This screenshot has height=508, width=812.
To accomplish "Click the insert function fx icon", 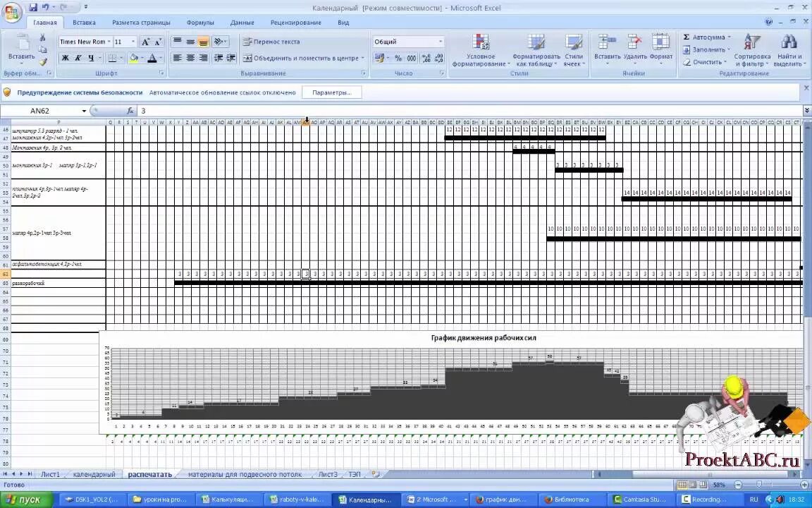I will click(130, 111).
